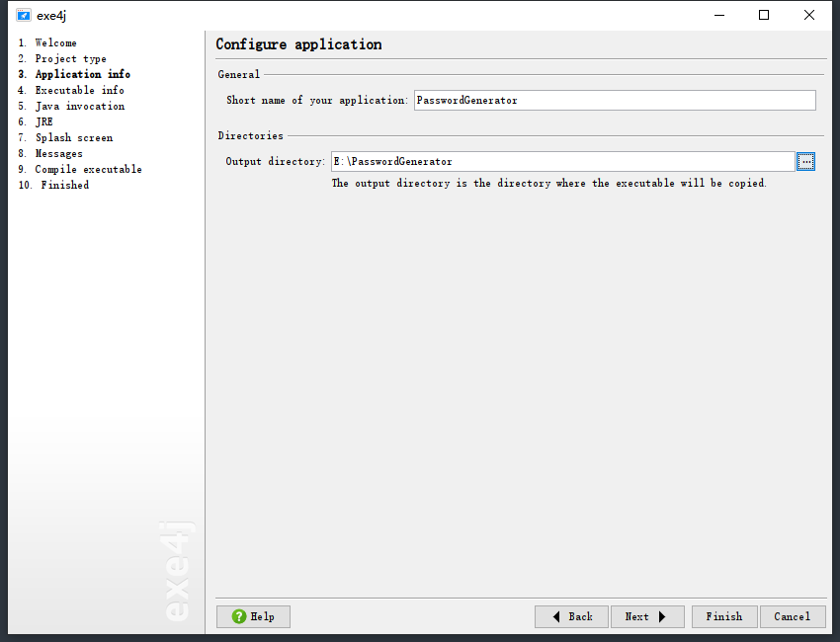The height and width of the screenshot is (642, 840).
Task: Select step 3 Application info
Action: coord(74,74)
